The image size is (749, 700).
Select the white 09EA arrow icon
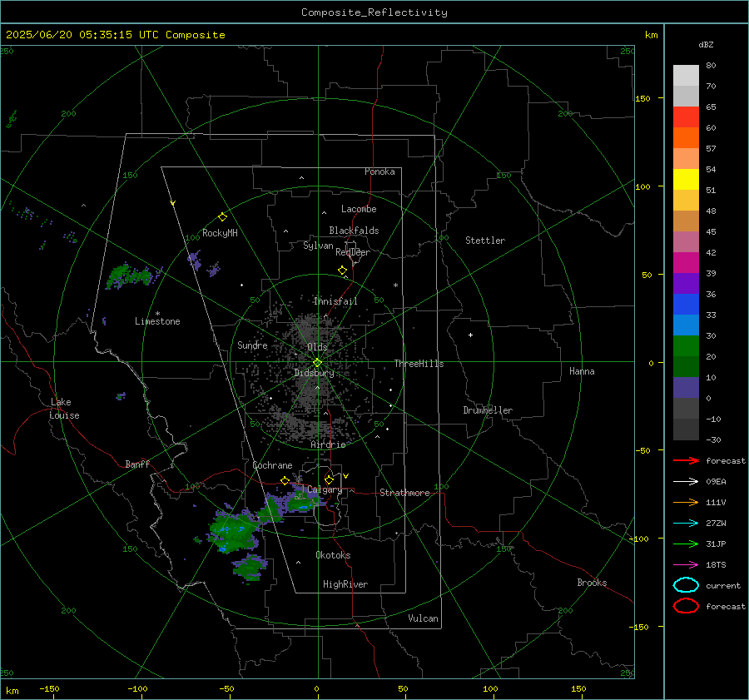pos(686,481)
